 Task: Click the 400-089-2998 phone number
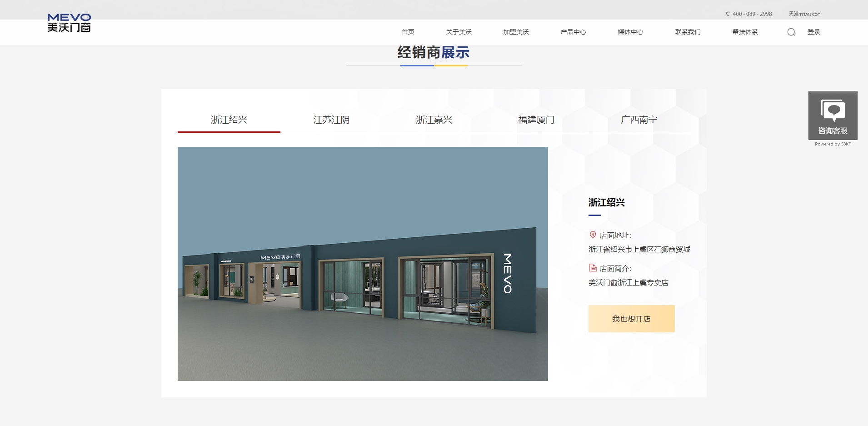(x=752, y=14)
